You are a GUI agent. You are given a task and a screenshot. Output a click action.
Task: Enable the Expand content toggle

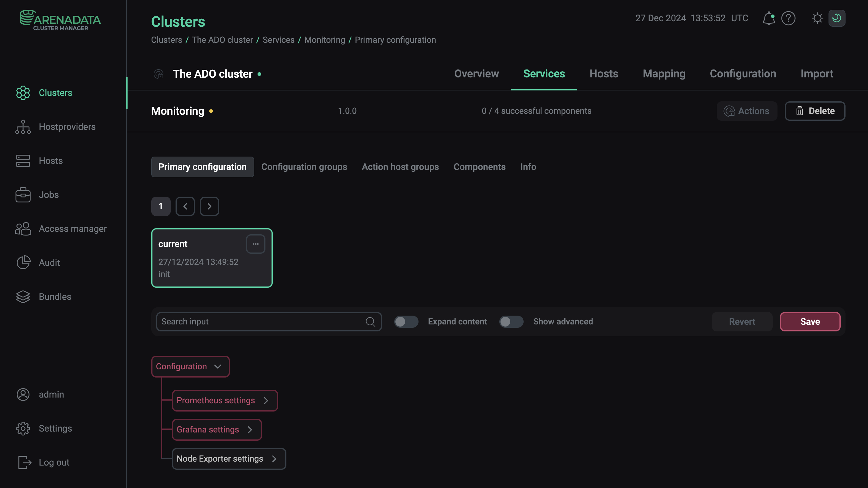click(406, 322)
